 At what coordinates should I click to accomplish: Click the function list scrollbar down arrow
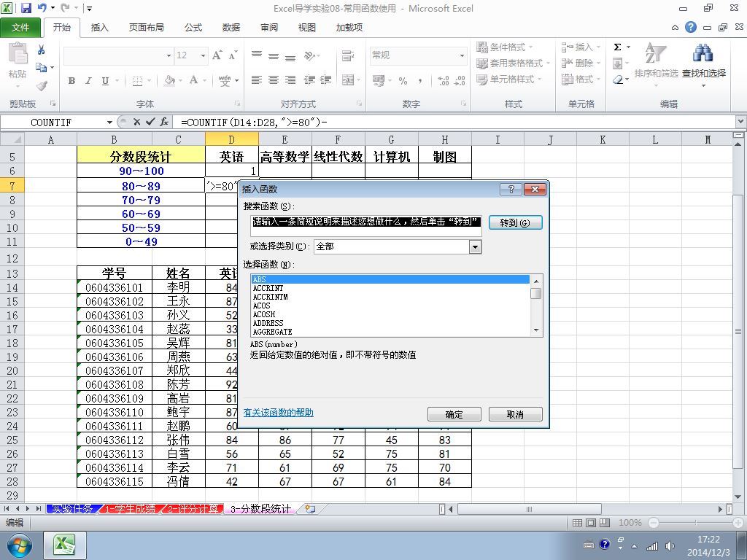536,330
